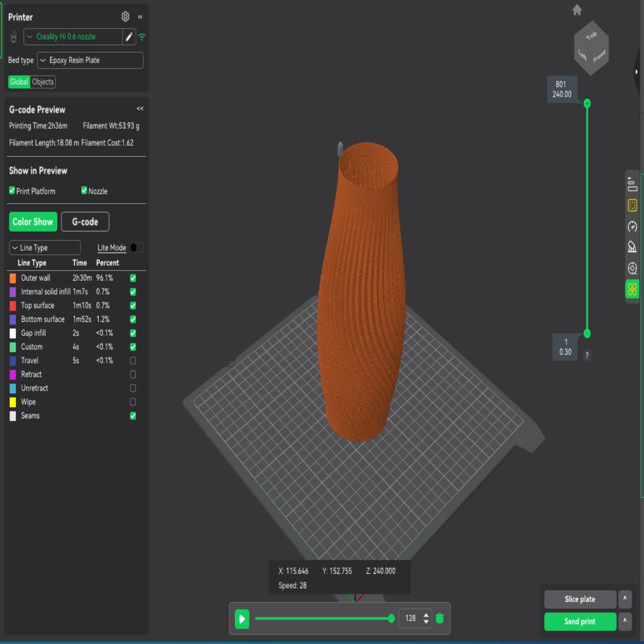
Task: Open the layer slider help question mark
Action: (587, 356)
